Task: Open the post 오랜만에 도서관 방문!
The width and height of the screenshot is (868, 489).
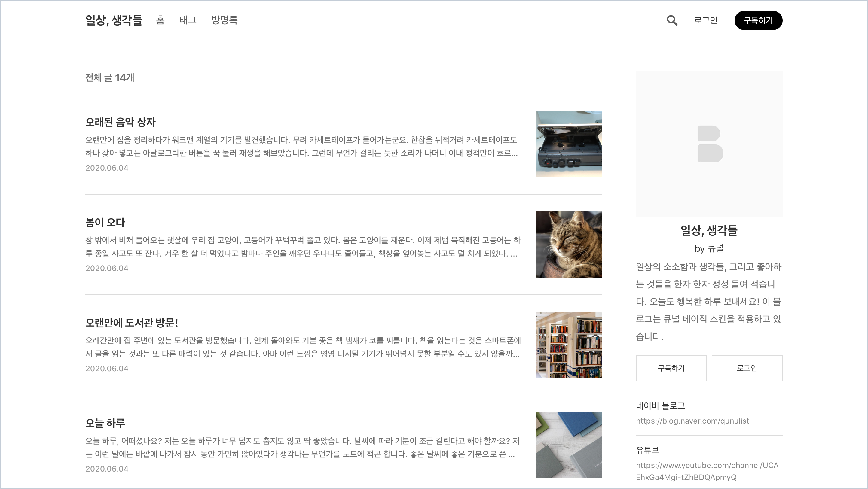Action: pos(132,323)
